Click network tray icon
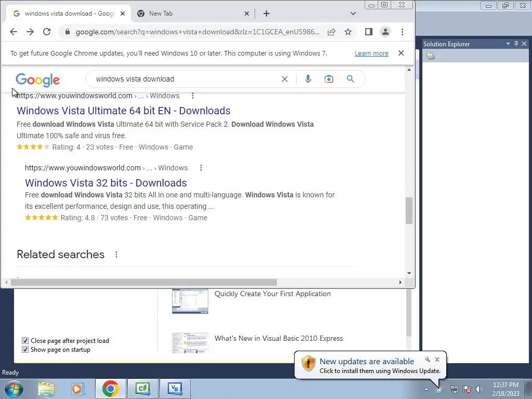 click(454, 389)
